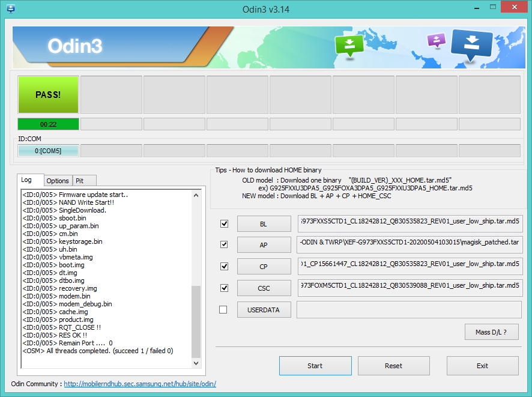
Task: Click log line 'NAND Write Start!!'
Action: pos(68,202)
